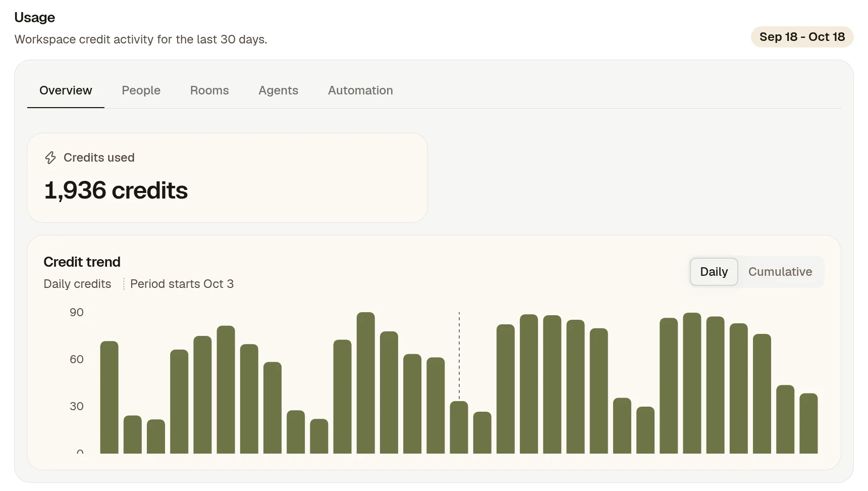Click the "Credit trend" heading
Screen dimensions: 868x491
[82, 262]
